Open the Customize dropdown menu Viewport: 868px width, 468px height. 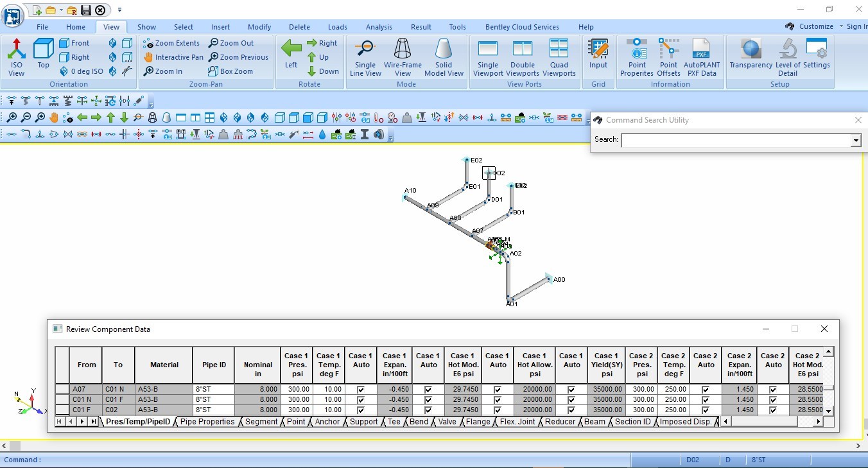[816, 26]
